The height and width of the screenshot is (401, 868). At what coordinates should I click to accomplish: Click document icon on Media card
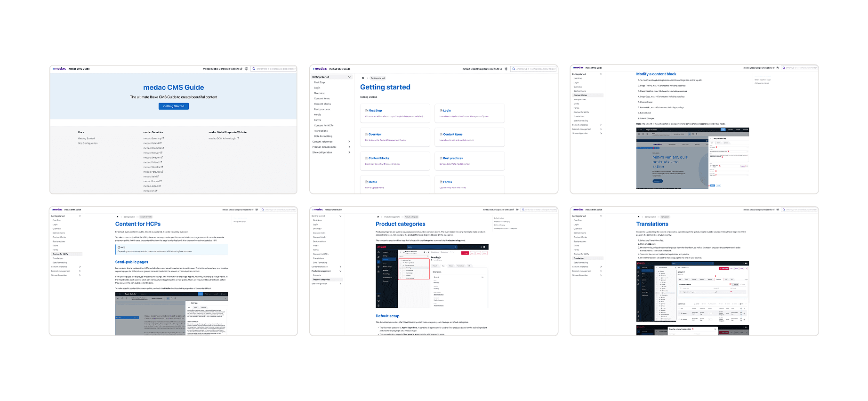pos(366,182)
